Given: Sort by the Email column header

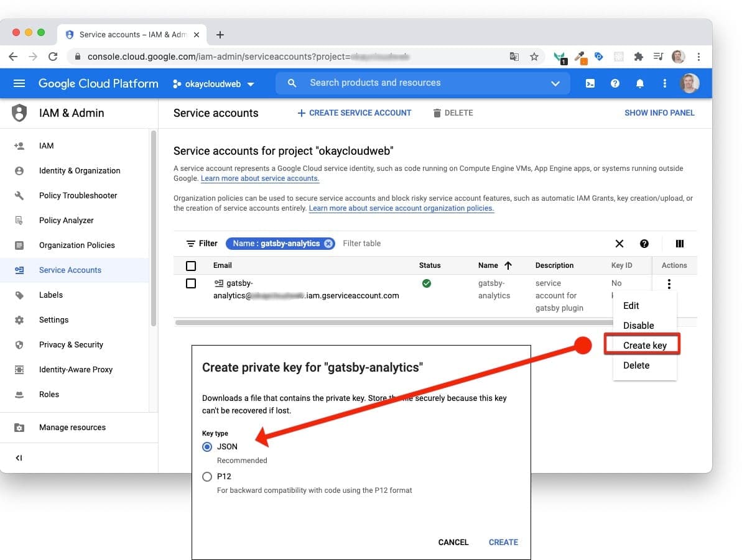Looking at the screenshot, I should tap(223, 265).
